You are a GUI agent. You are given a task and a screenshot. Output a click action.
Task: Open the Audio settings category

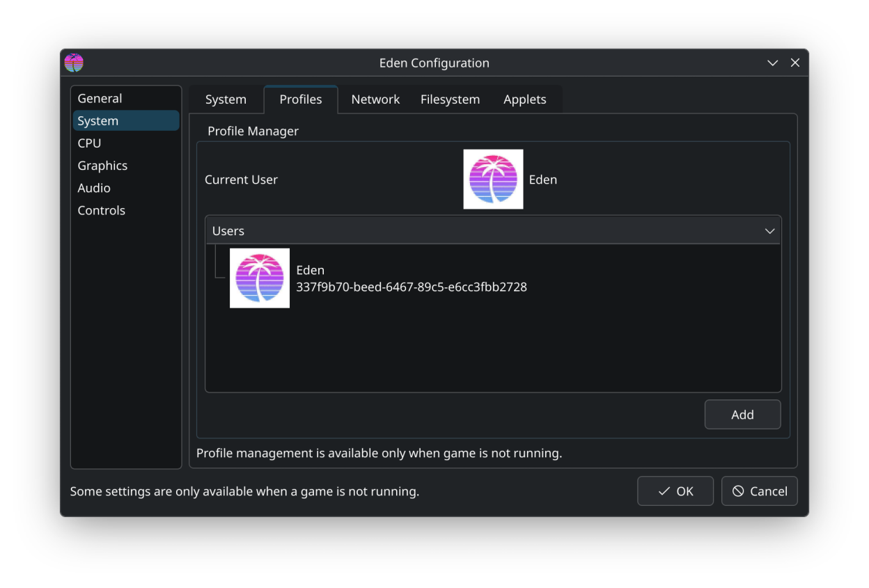pyautogui.click(x=126, y=188)
